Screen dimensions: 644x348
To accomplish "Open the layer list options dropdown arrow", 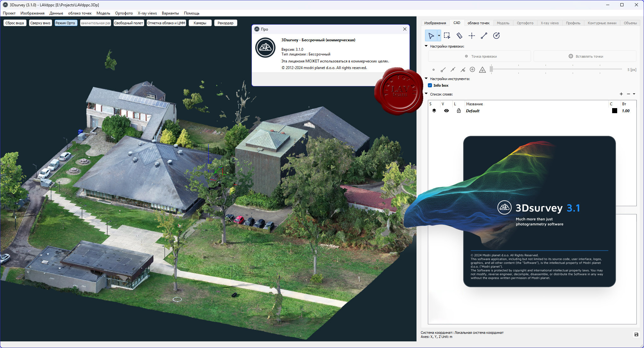I will (634, 94).
